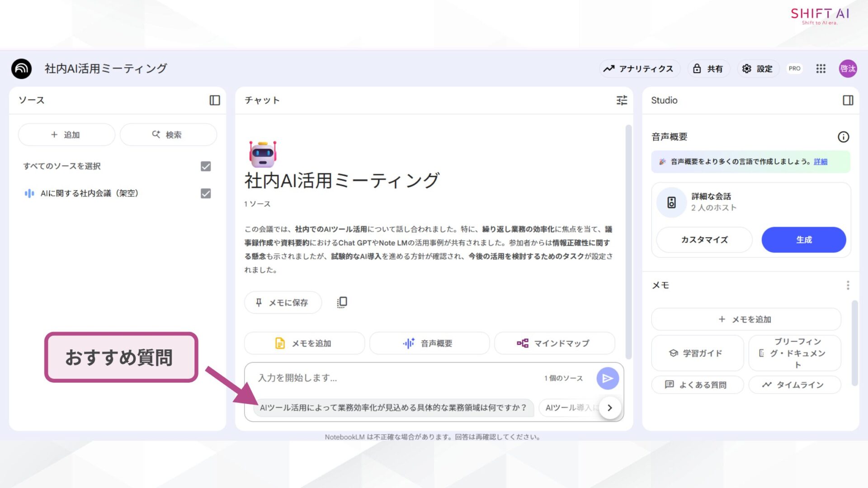Open the メモ section options menu
868x488 pixels.
(x=848, y=285)
